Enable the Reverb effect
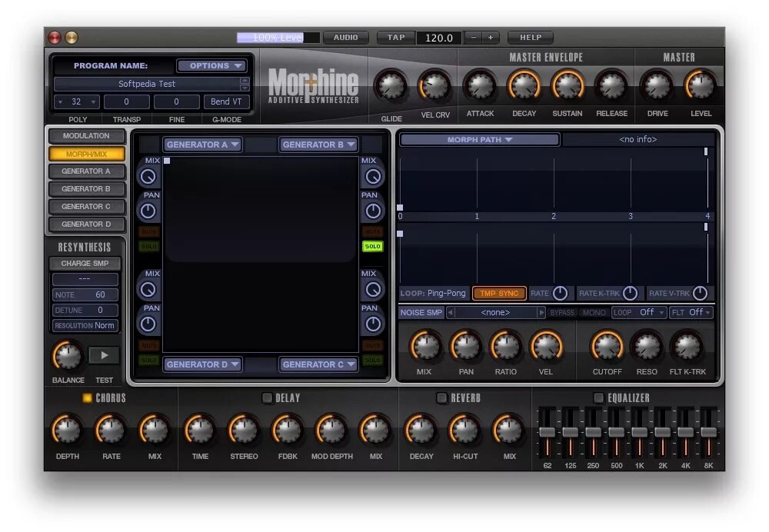 point(441,397)
